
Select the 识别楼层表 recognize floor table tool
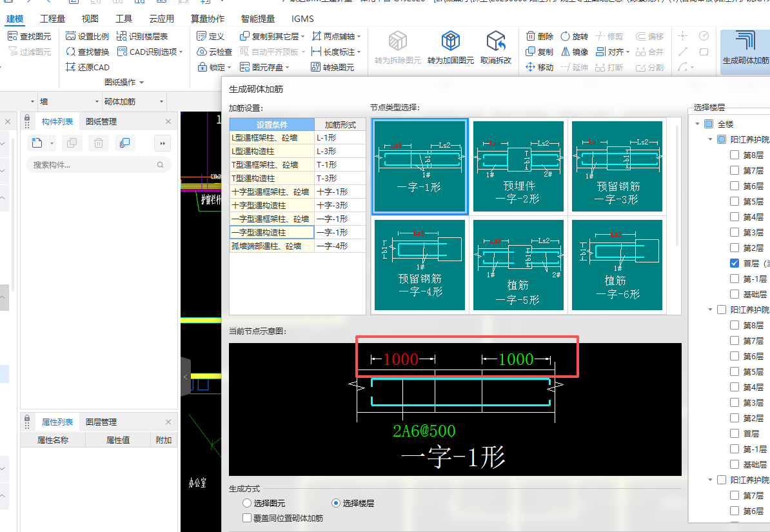143,36
